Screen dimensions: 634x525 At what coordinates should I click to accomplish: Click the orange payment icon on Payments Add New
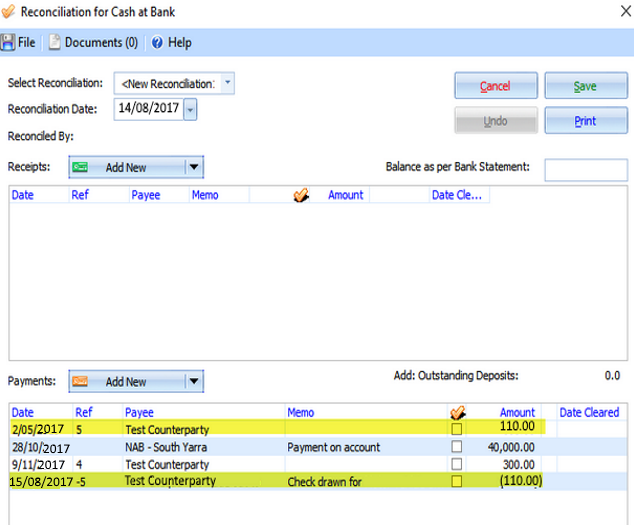[x=80, y=381]
